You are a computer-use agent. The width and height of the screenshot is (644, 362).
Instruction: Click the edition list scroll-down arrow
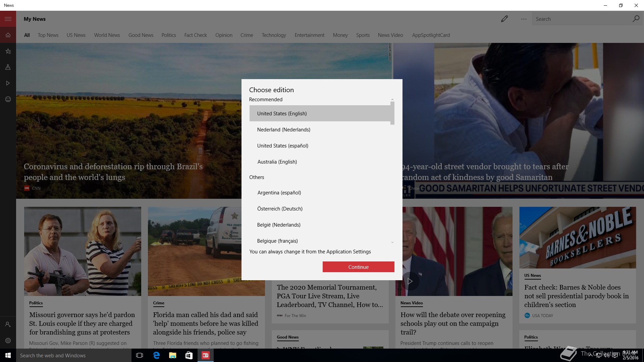click(392, 242)
